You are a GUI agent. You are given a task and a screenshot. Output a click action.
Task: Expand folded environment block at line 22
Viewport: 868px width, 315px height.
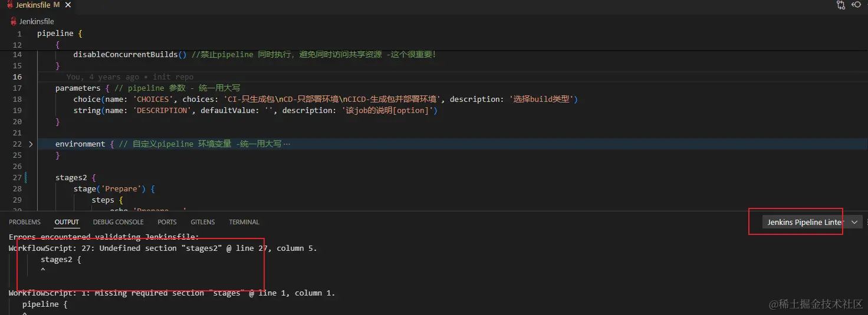[x=31, y=144]
